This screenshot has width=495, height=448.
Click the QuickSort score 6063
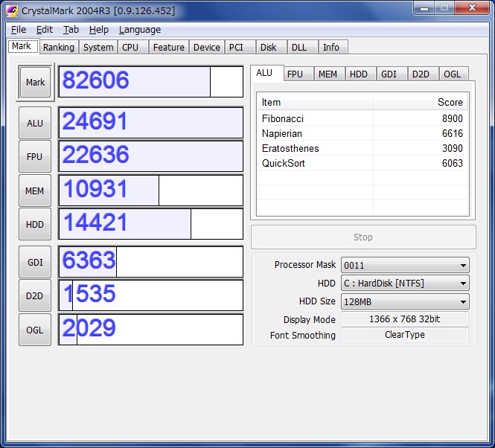452,163
